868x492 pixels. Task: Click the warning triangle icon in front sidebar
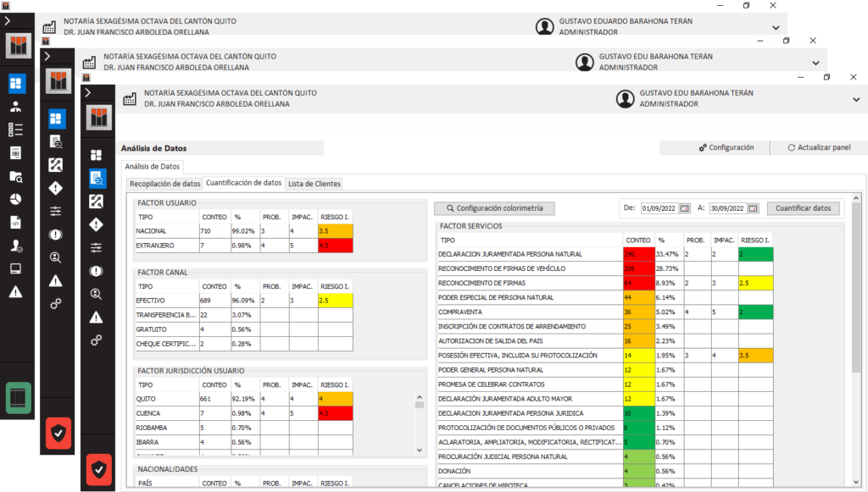97,317
